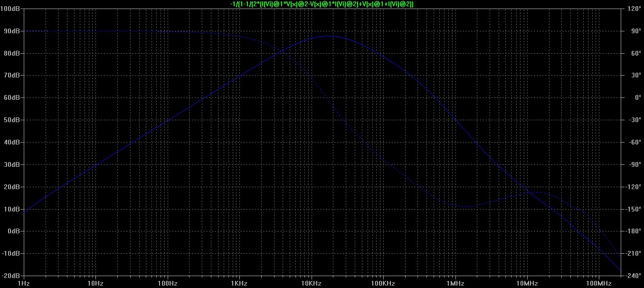Image resolution: width=644 pixels, height=288 pixels.
Task: Click the -240° phase axis label
Action: point(633,276)
